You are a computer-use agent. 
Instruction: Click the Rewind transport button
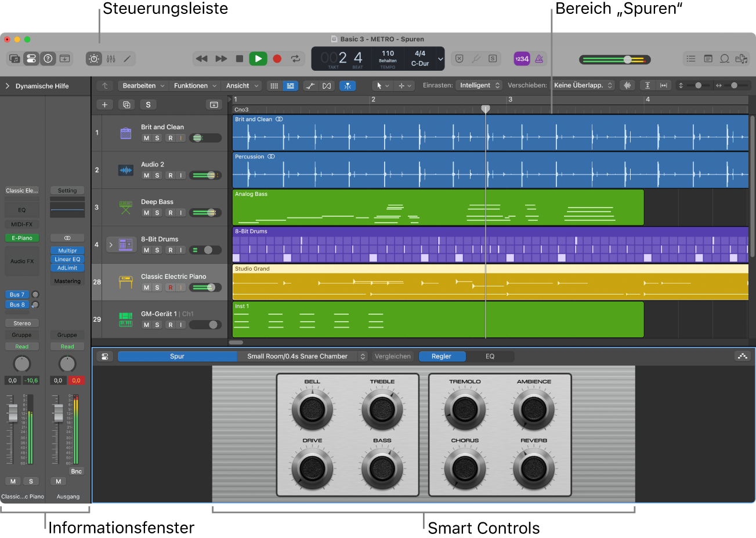coord(201,59)
